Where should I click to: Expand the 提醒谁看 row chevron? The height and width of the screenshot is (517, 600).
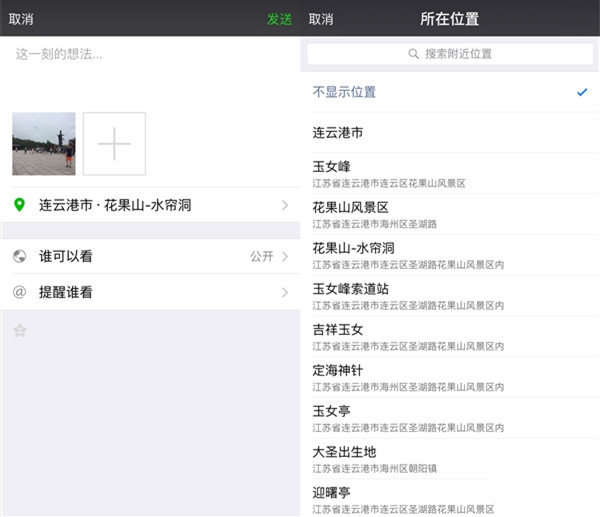[285, 293]
